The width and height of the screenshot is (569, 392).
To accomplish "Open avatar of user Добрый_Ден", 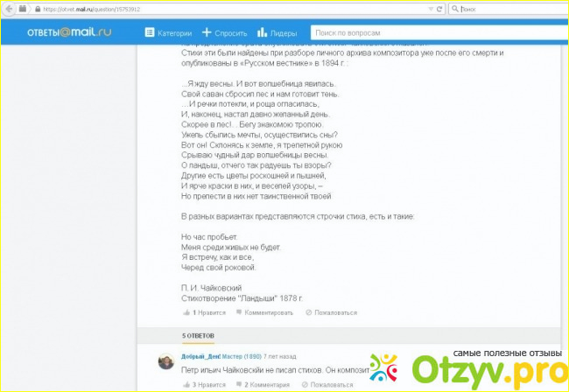I will pyautogui.click(x=164, y=362).
